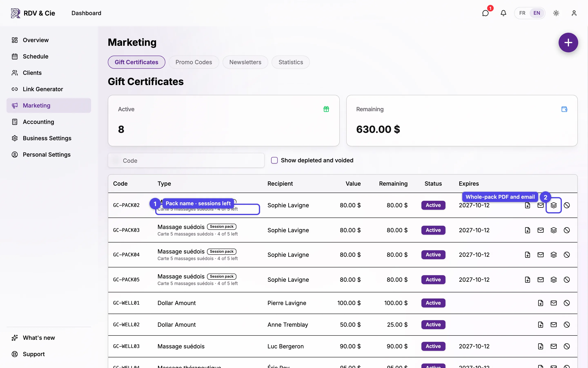Click the purple plus add button
The width and height of the screenshot is (588, 368).
[568, 43]
